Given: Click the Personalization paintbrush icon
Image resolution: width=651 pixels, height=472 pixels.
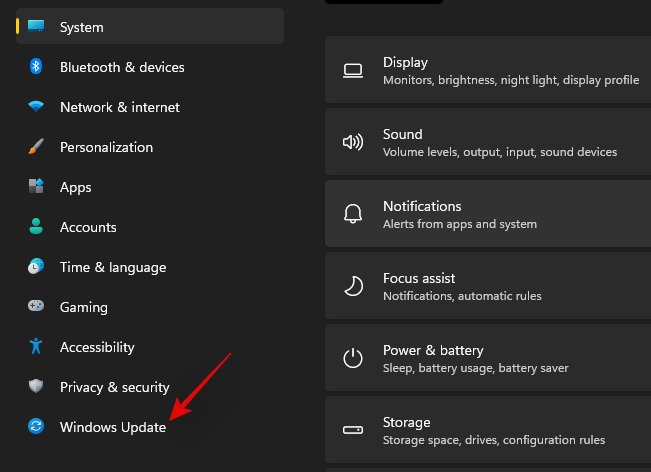Looking at the screenshot, I should click(x=36, y=147).
